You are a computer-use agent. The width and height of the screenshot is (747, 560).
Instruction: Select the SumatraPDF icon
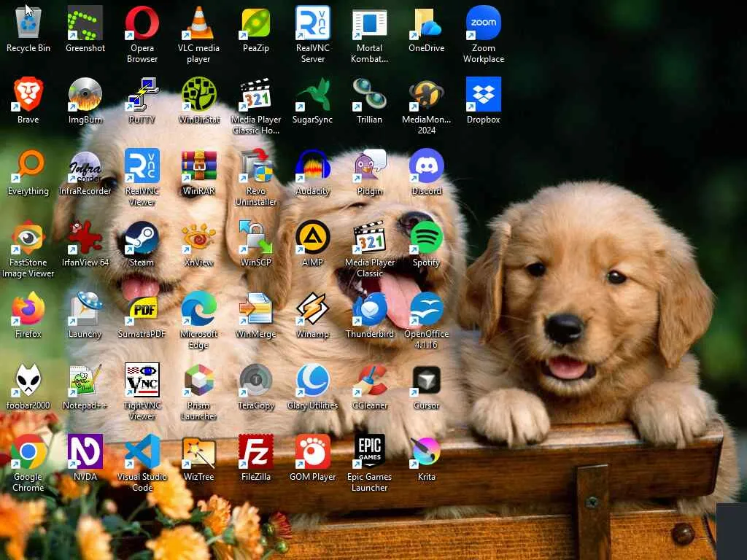142,308
